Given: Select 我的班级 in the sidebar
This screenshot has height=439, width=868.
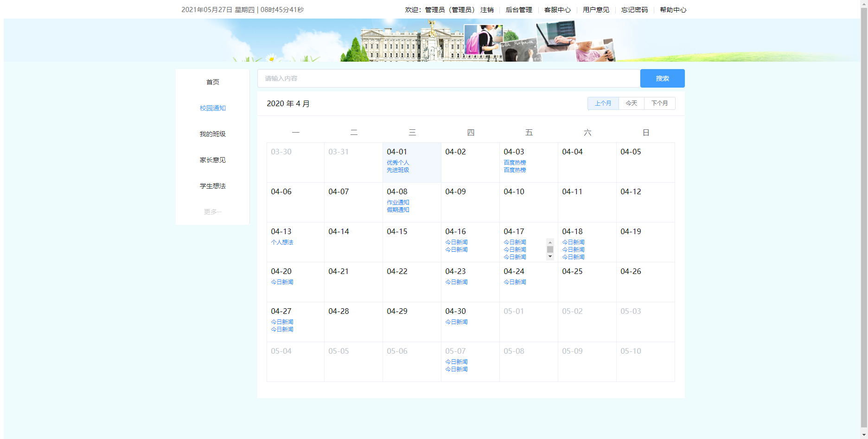Looking at the screenshot, I should [x=212, y=134].
